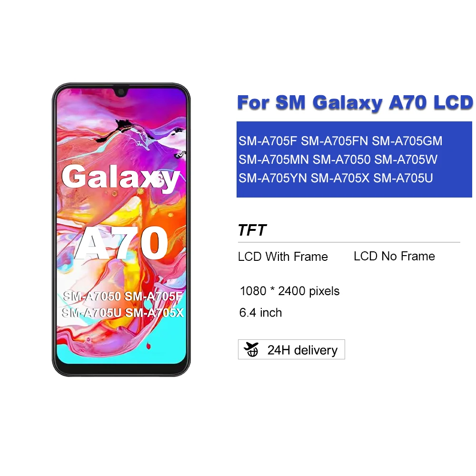Select the LCD With Frame option

click(x=283, y=257)
